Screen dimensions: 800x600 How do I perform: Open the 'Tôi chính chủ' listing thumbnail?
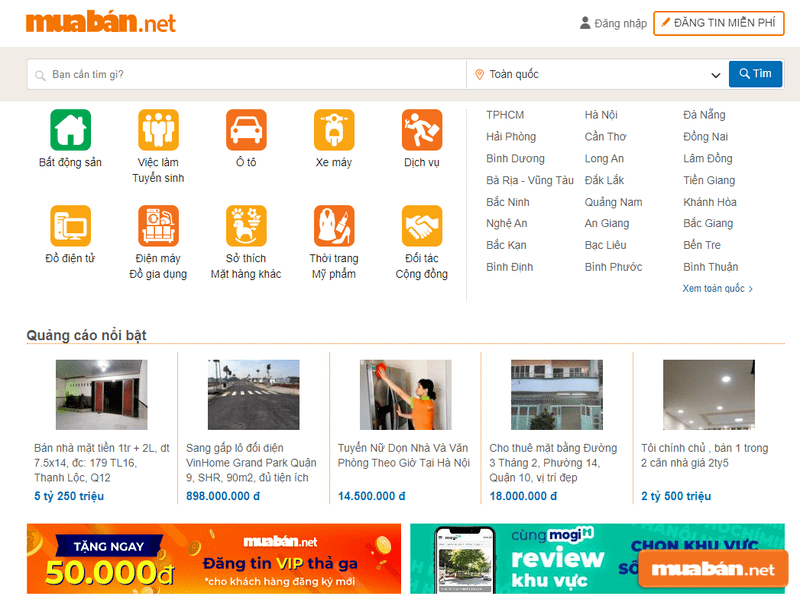coord(709,395)
